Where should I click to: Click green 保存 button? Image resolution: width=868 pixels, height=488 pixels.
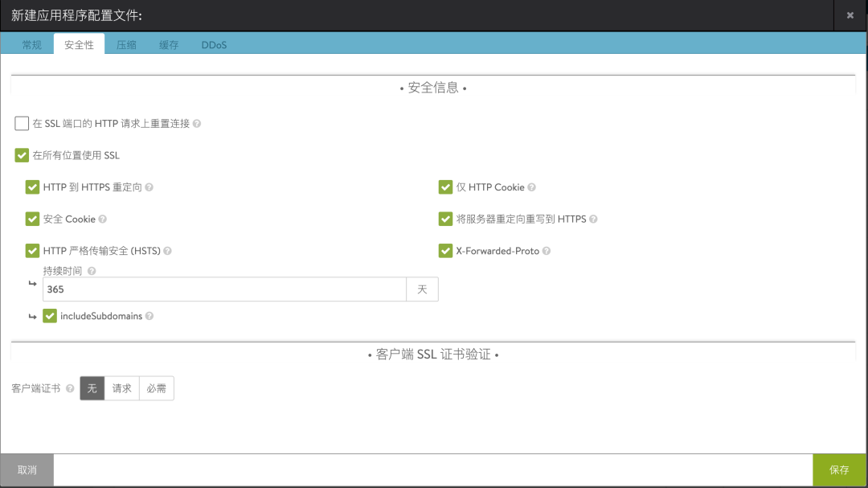tap(838, 470)
